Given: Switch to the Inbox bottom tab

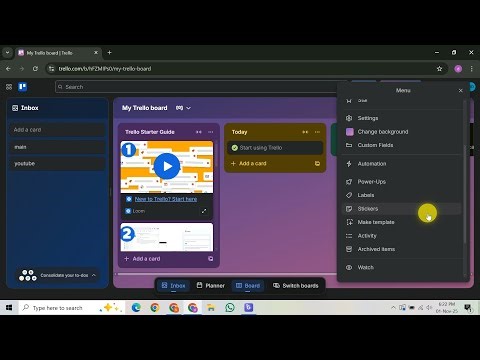Looking at the screenshot, I should 173,286.
